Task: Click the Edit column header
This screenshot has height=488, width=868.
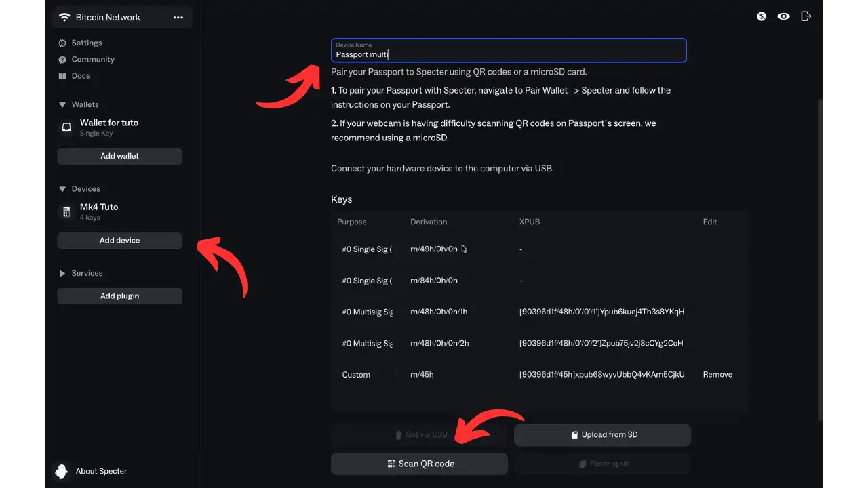Action: coord(710,222)
